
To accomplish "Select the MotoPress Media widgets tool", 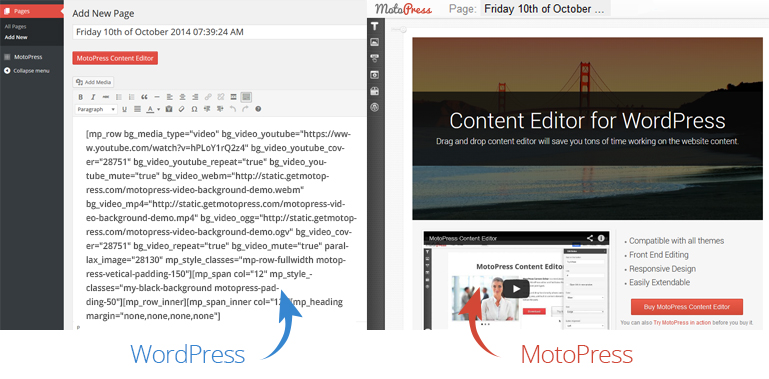I will pyautogui.click(x=375, y=75).
